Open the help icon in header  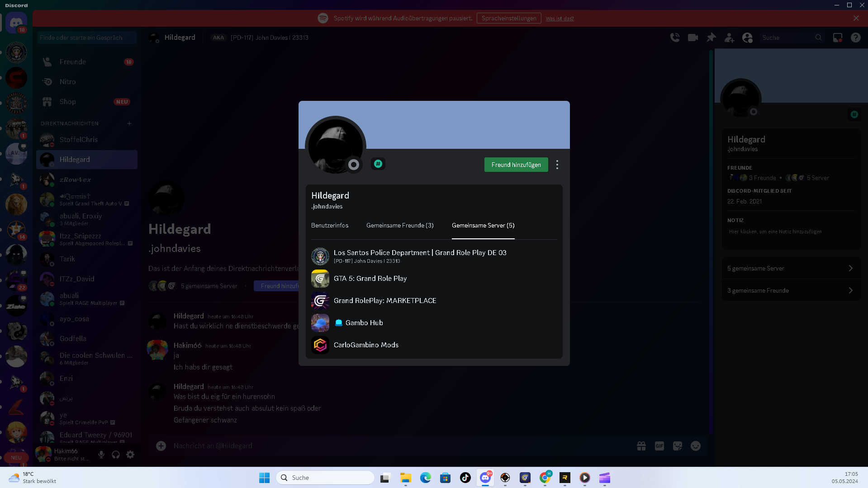pos(856,38)
